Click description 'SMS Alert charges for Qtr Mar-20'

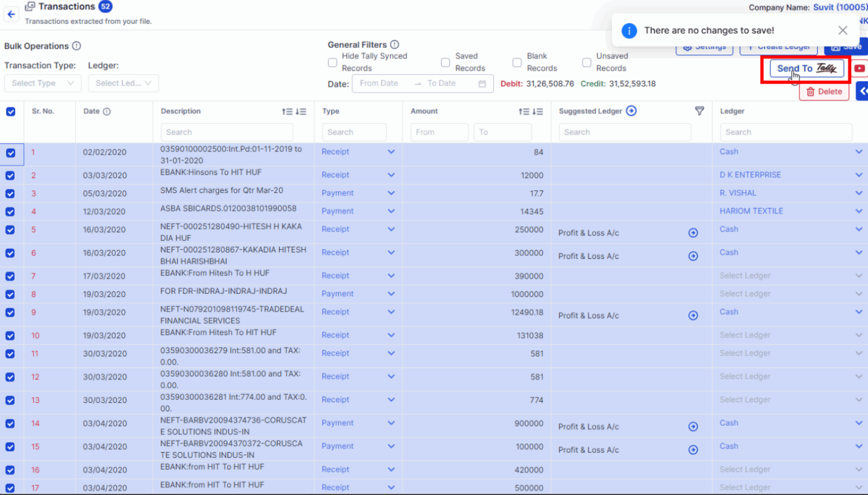[221, 190]
